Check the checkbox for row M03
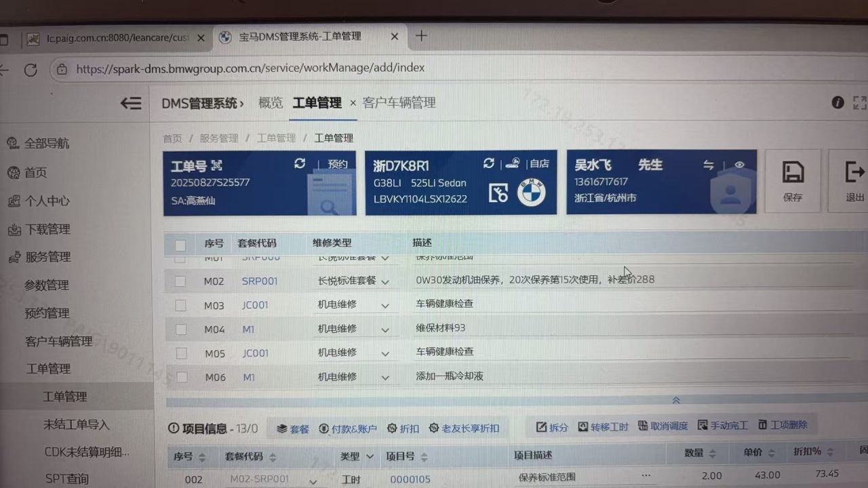This screenshot has height=488, width=868. [180, 305]
